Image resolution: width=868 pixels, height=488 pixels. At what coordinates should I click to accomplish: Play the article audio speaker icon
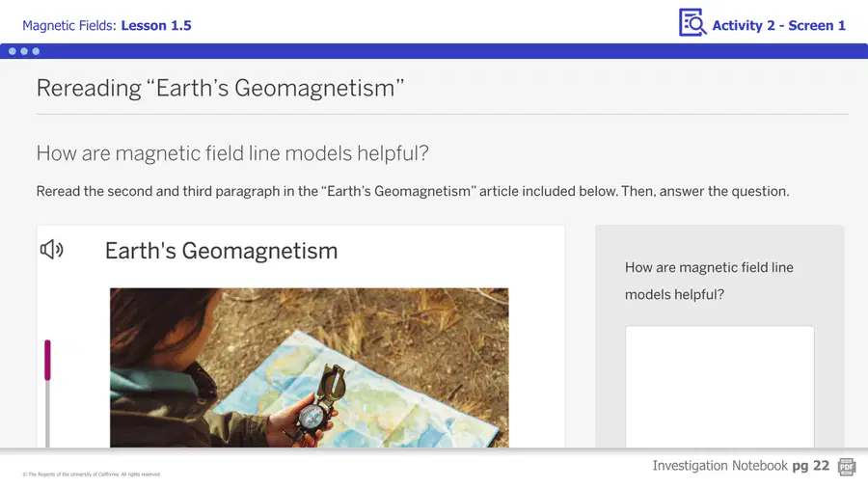point(51,250)
